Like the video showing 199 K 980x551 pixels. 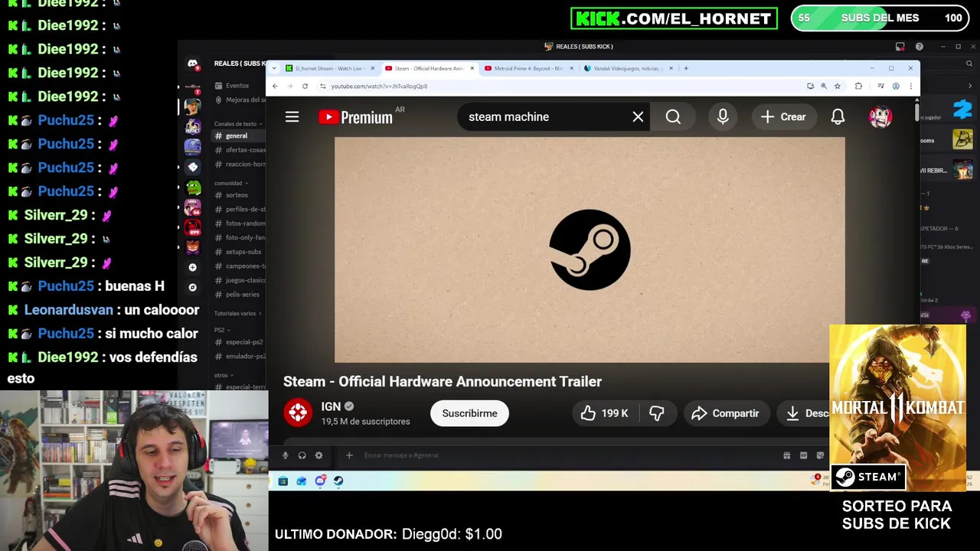[x=604, y=413]
